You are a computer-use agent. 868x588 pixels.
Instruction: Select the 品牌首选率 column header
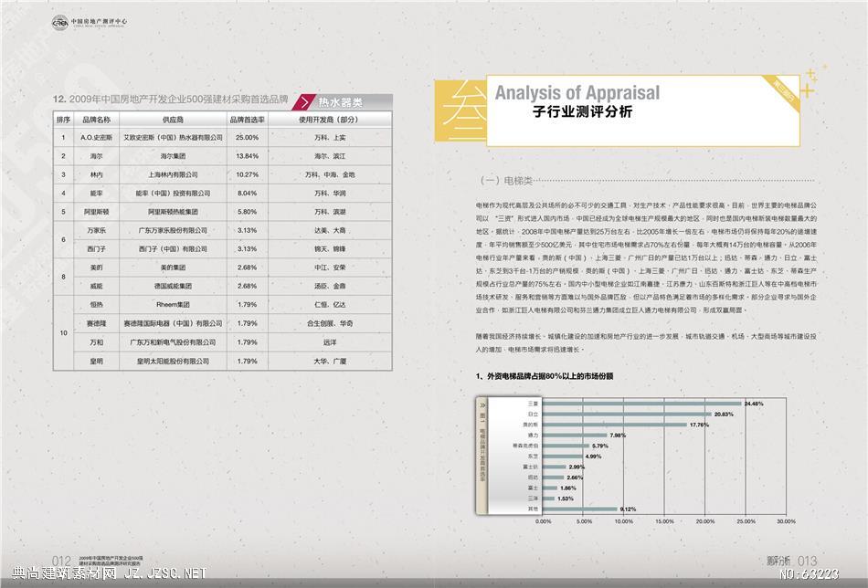pos(247,120)
